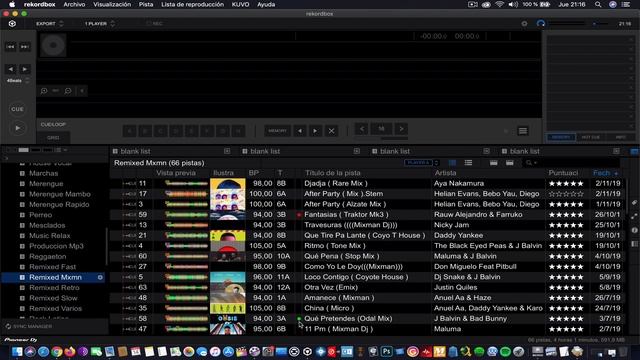This screenshot has width=640, height=360.
Task: Click hot cue pad D
Action: 176,131
